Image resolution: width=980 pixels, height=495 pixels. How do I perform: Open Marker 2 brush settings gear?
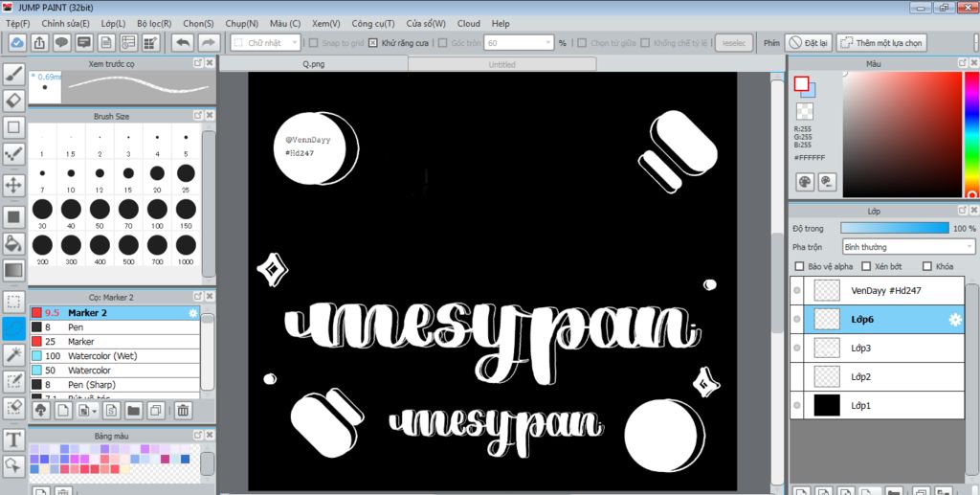[193, 313]
